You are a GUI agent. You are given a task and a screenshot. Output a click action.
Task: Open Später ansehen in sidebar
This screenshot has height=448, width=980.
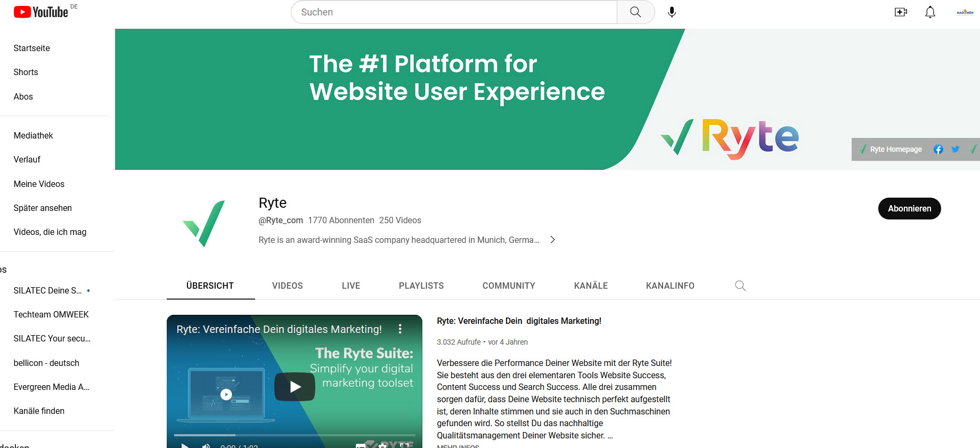pyautogui.click(x=43, y=208)
